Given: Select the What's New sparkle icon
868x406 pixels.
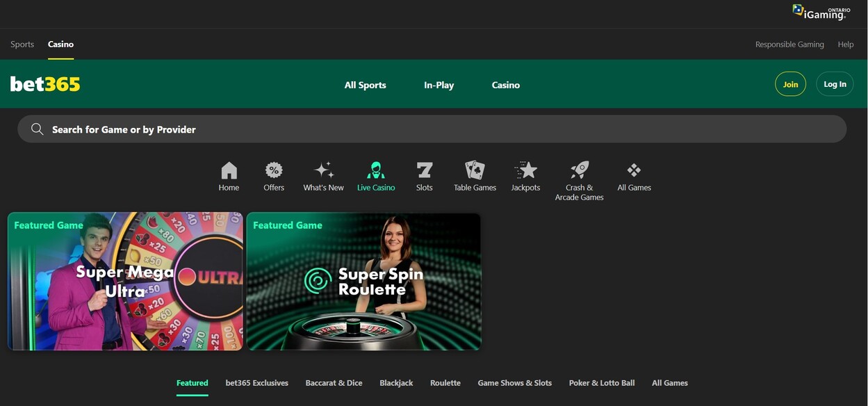Looking at the screenshot, I should pyautogui.click(x=324, y=170).
